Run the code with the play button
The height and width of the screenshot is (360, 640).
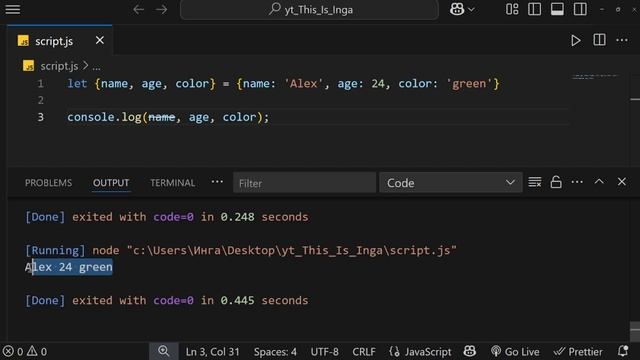click(x=576, y=40)
